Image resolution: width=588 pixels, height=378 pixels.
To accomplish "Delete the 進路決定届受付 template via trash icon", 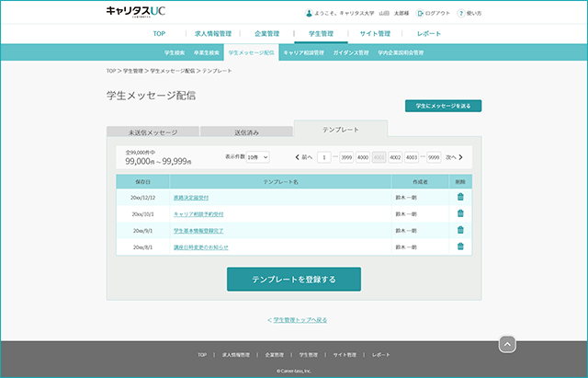I will click(460, 197).
